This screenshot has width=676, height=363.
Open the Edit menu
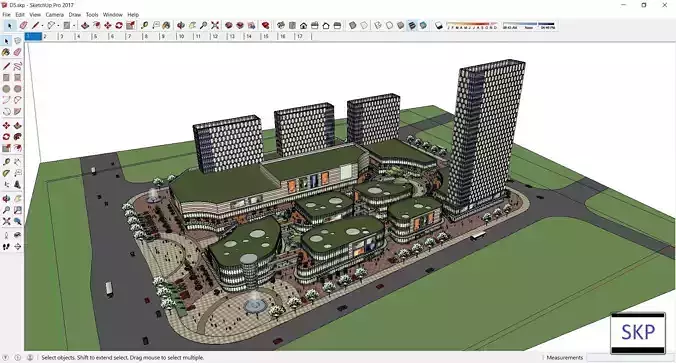[20, 15]
